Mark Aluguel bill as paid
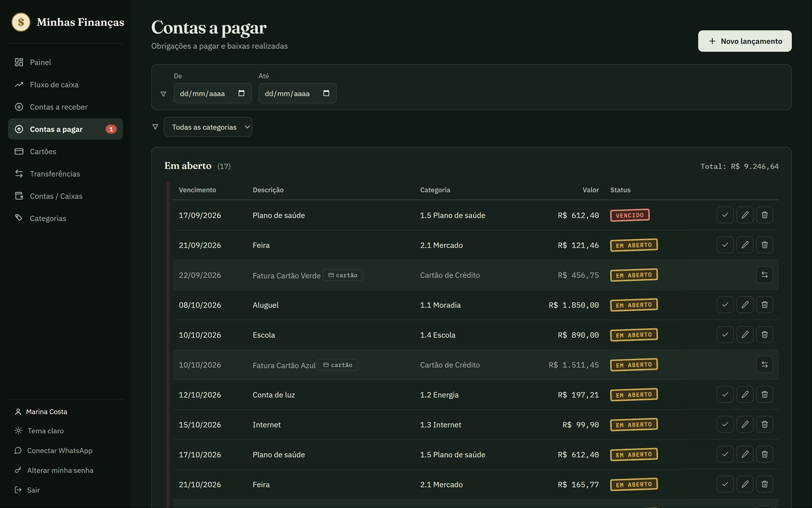The image size is (812, 508). pos(725,305)
